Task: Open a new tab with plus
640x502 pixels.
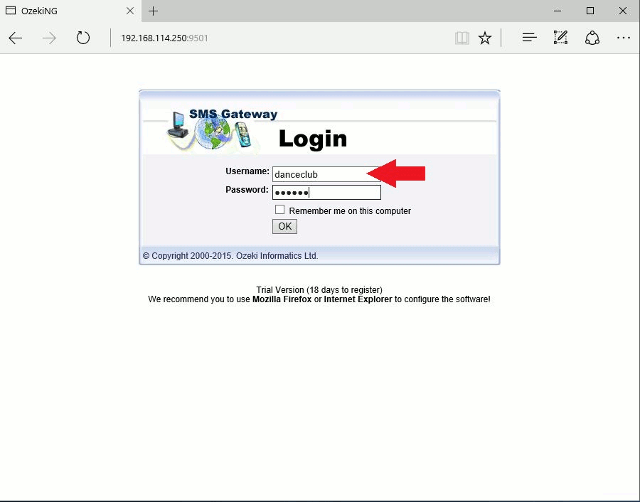Action: coord(153,11)
